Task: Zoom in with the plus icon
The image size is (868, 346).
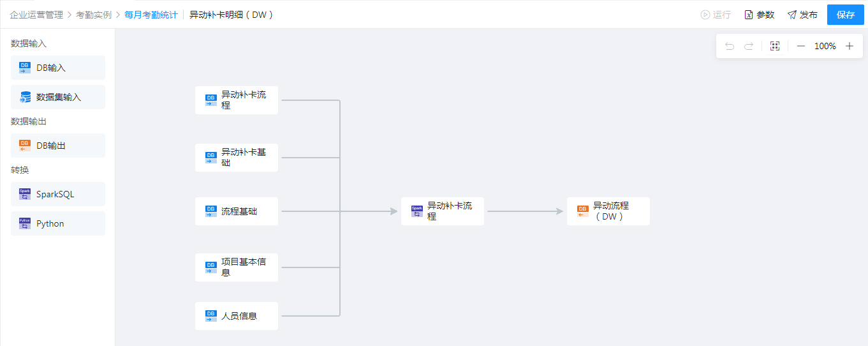Action: [x=850, y=46]
